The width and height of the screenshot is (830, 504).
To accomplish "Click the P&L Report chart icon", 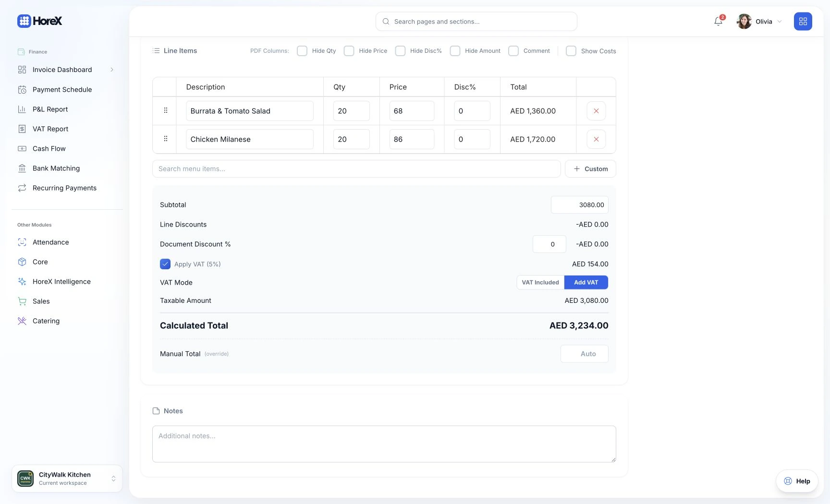I will [x=22, y=109].
